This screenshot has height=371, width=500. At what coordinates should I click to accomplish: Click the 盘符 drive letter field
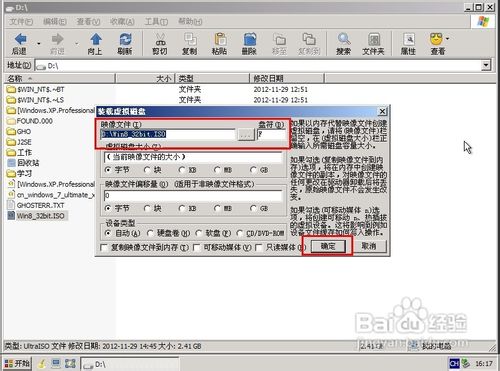271,134
